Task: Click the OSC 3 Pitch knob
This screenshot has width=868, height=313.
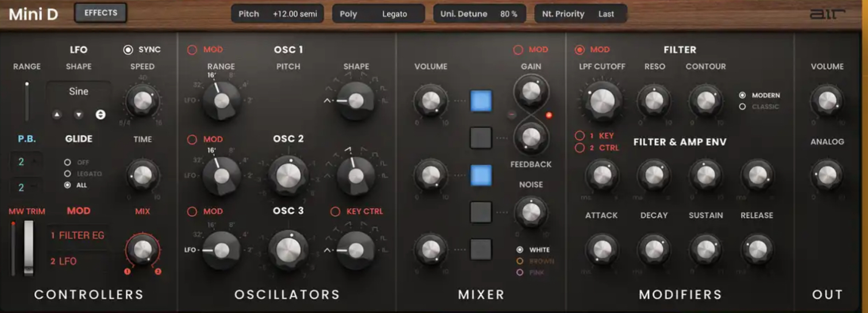Action: pyautogui.click(x=288, y=250)
